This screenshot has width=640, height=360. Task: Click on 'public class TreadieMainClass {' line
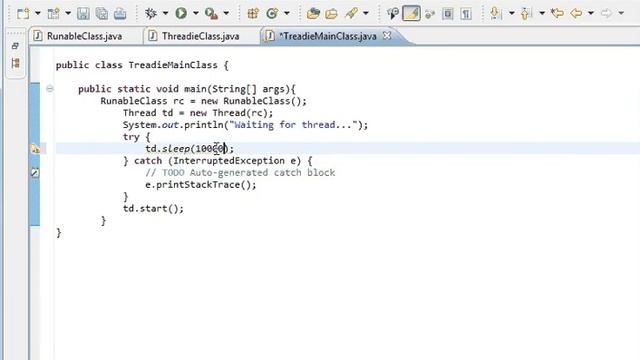pos(142,65)
